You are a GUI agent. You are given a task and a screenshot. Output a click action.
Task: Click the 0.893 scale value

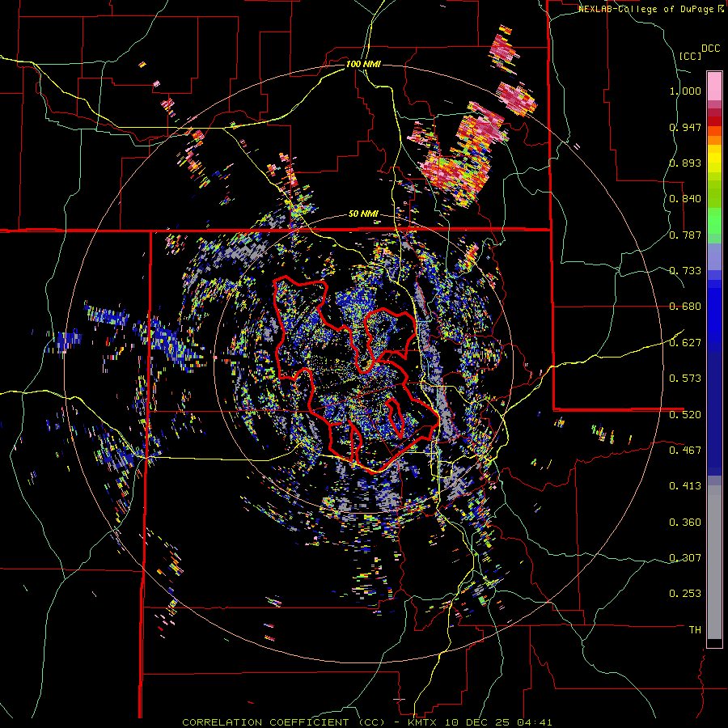(685, 163)
